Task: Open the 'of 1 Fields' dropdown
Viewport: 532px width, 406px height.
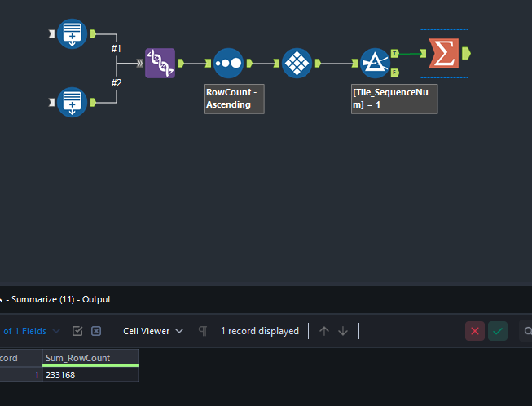Action: click(32, 331)
